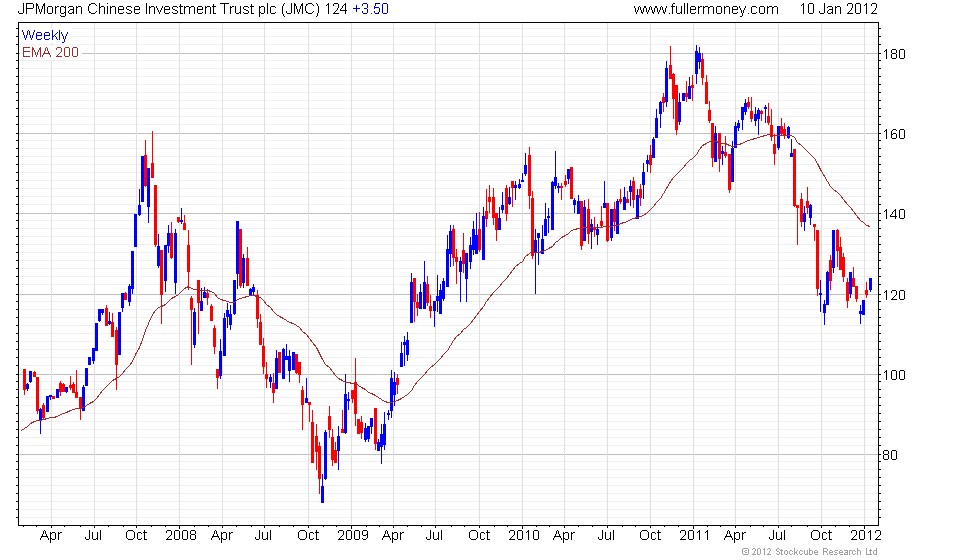The height and width of the screenshot is (560, 960).
Task: Click the Jul label before 2011's Oct
Action: [x=778, y=536]
